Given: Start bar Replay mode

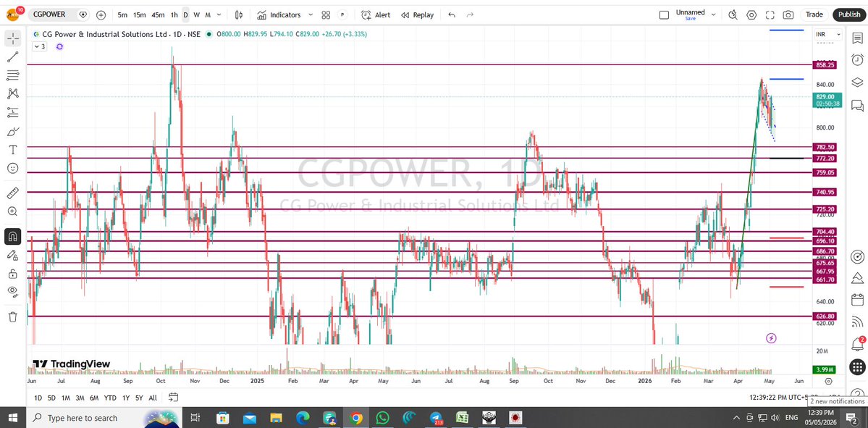Looking at the screenshot, I should click(x=418, y=15).
